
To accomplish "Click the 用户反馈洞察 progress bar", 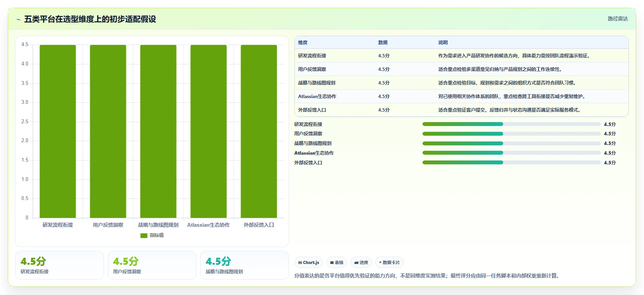I will pos(511,134).
